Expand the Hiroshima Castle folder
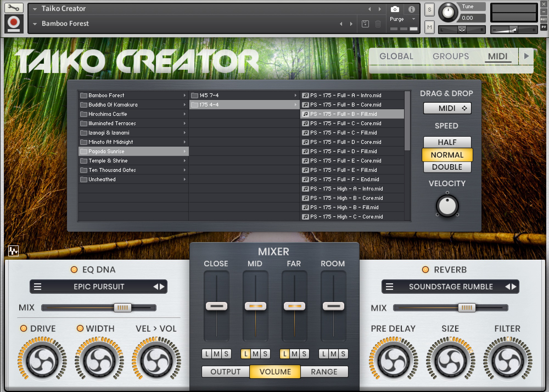Image resolution: width=549 pixels, height=392 pixels. pos(133,114)
